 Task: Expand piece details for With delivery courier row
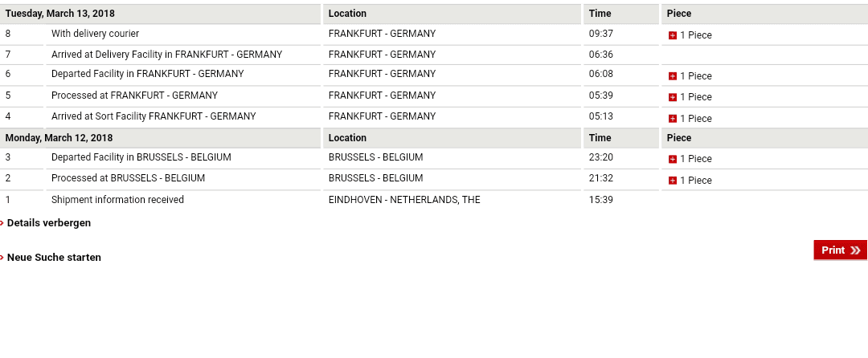coord(673,35)
